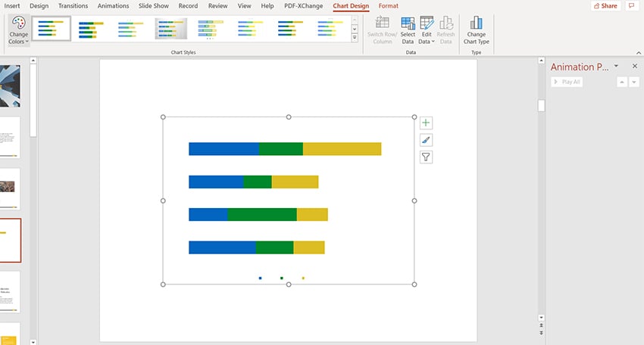
Task: Click the comments icon beside Share
Action: (632, 6)
